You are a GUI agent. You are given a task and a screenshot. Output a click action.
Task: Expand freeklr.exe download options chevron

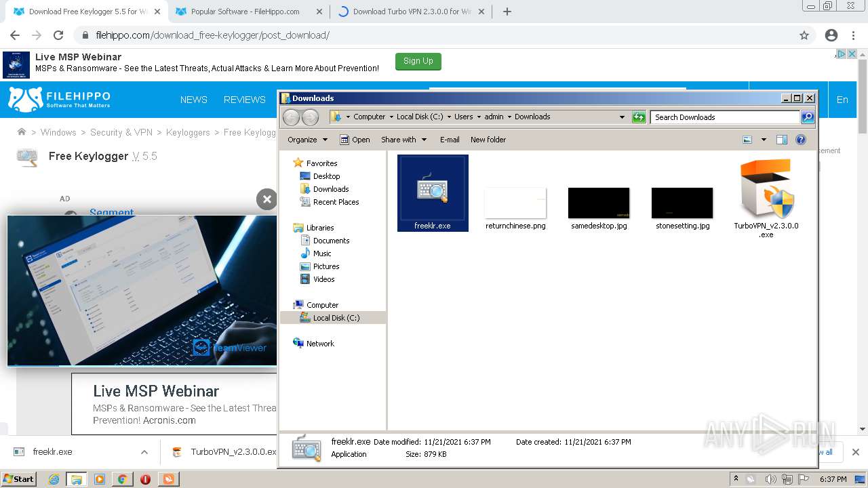pos(144,452)
